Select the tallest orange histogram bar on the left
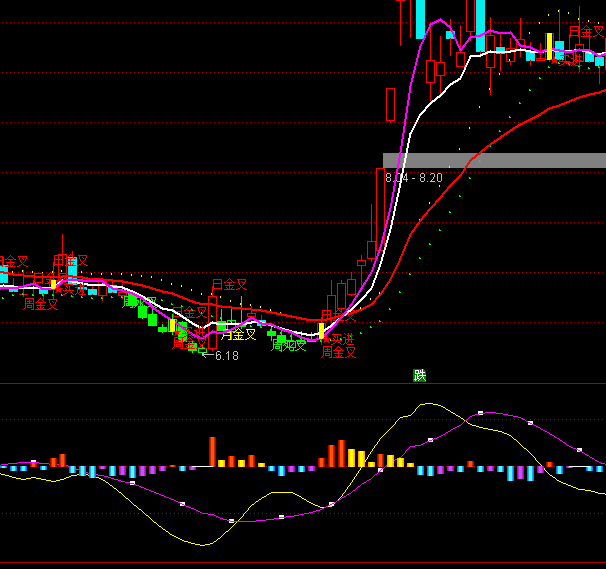 [x=212, y=452]
